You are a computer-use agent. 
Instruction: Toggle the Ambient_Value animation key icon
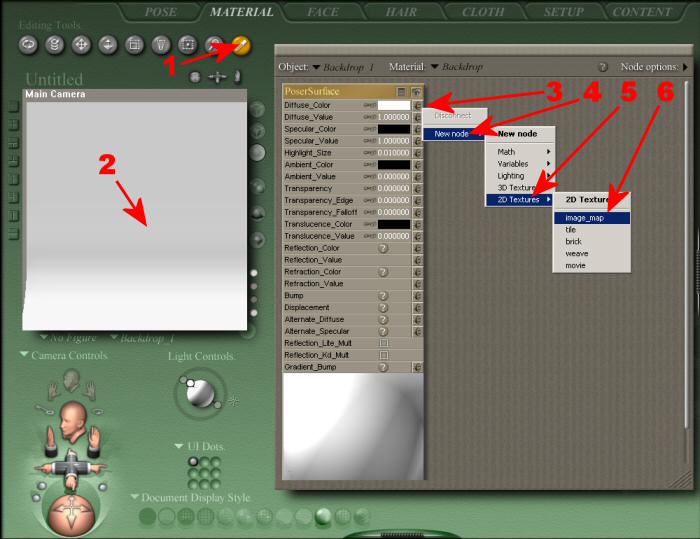[x=370, y=177]
